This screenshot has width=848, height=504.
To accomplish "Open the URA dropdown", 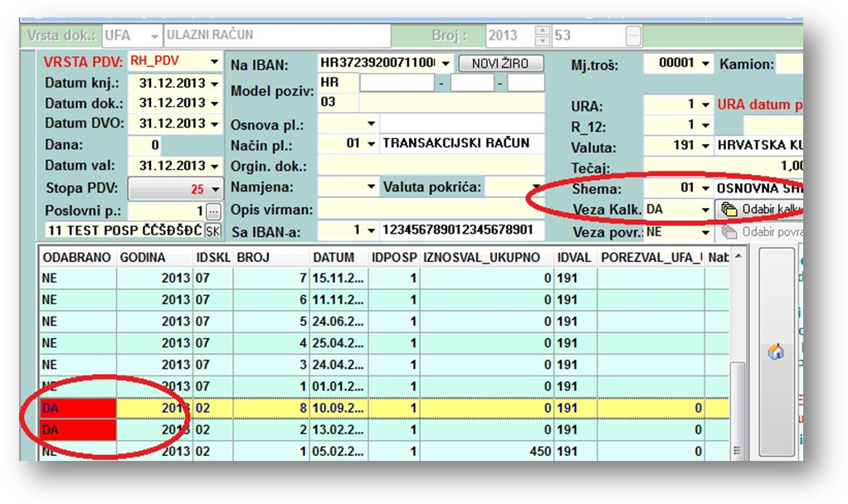I will coord(705,104).
